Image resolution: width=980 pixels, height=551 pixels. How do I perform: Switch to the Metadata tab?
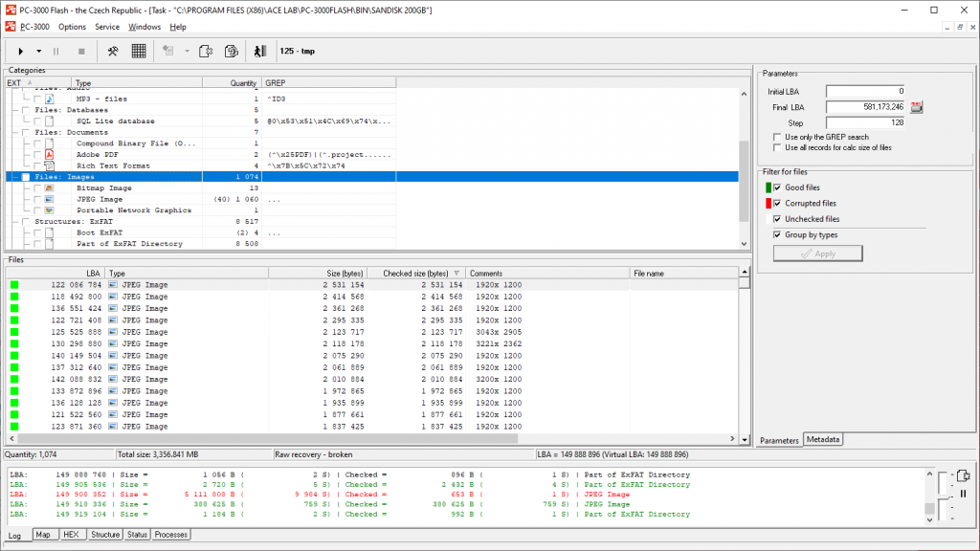pos(823,440)
